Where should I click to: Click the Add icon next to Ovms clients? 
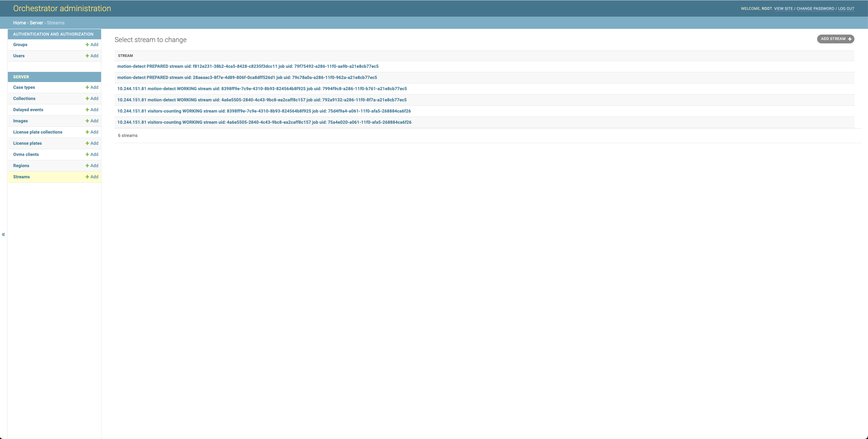[x=92, y=154]
